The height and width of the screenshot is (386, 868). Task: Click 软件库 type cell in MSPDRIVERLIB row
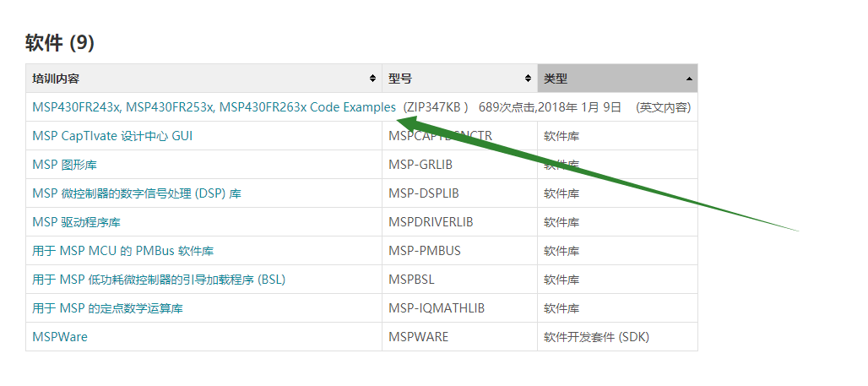tap(617, 222)
